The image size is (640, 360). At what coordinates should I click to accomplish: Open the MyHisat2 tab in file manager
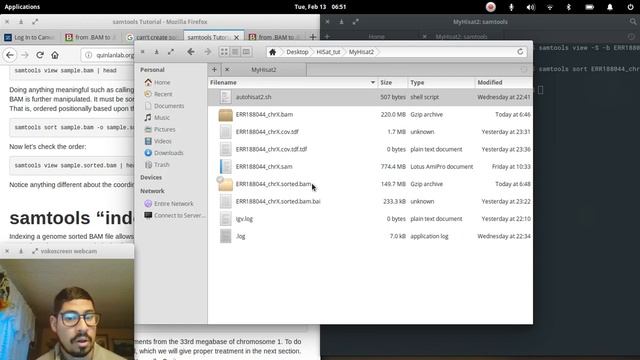(264, 69)
